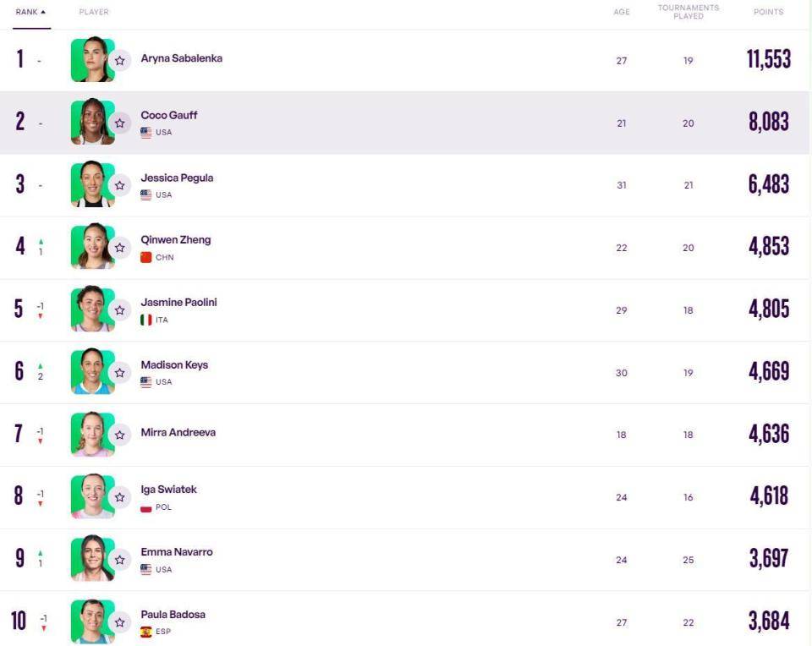This screenshot has width=812, height=646.
Task: Click Madison Keys favorite star icon
Action: (x=119, y=373)
